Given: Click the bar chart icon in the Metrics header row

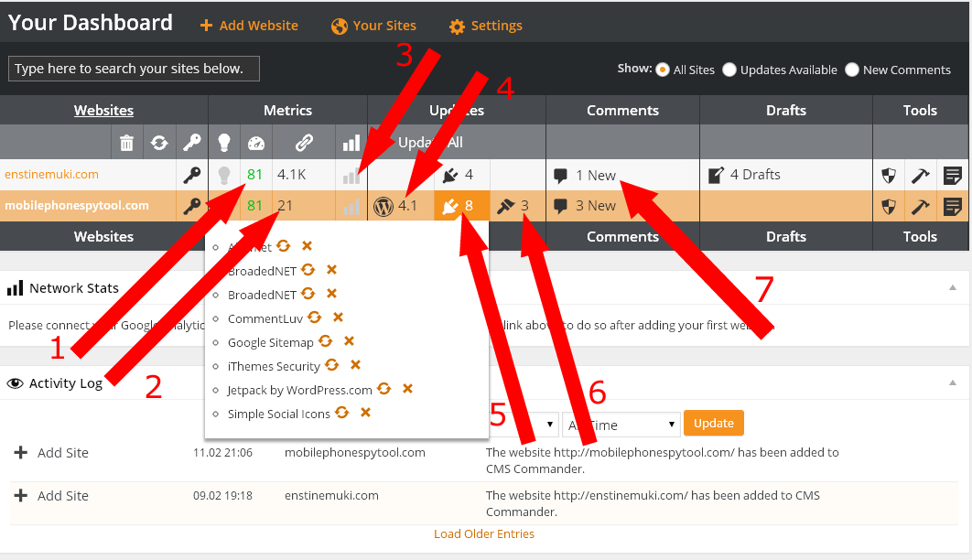Looking at the screenshot, I should point(351,144).
